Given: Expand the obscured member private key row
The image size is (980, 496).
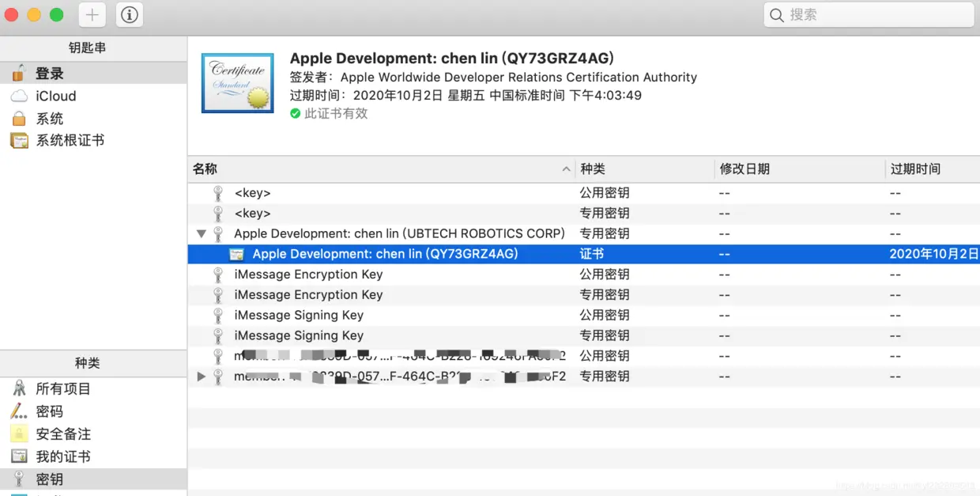Looking at the screenshot, I should 201,377.
